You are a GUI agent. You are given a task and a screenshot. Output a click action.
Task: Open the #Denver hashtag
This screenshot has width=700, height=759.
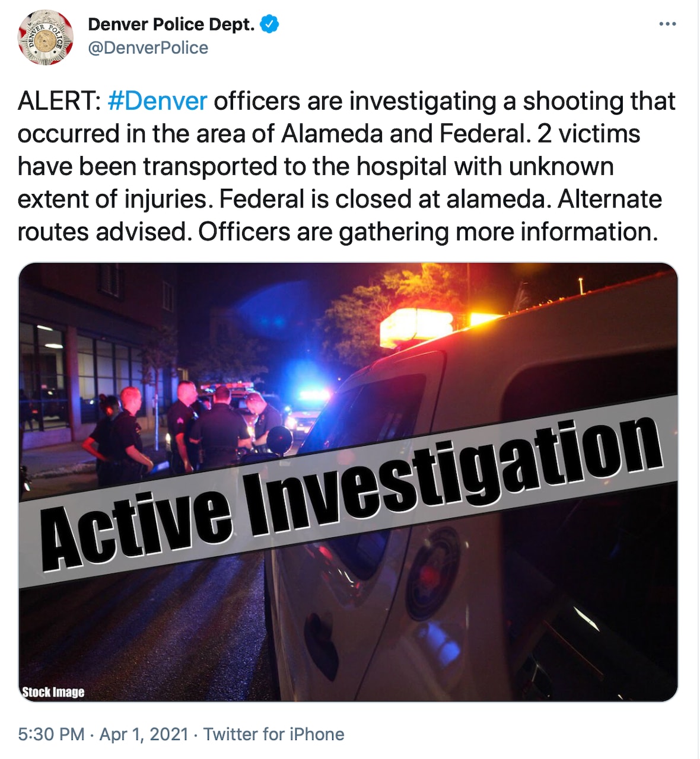point(158,101)
